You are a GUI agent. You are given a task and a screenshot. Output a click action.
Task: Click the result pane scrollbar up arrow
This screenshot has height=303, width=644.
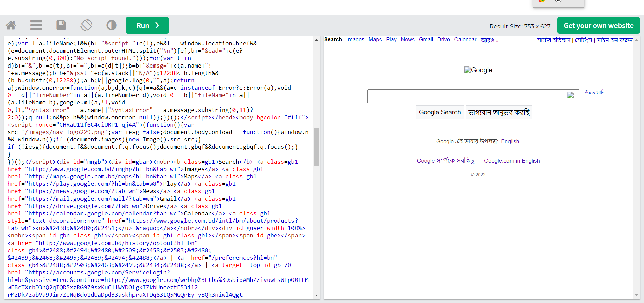coord(636,40)
